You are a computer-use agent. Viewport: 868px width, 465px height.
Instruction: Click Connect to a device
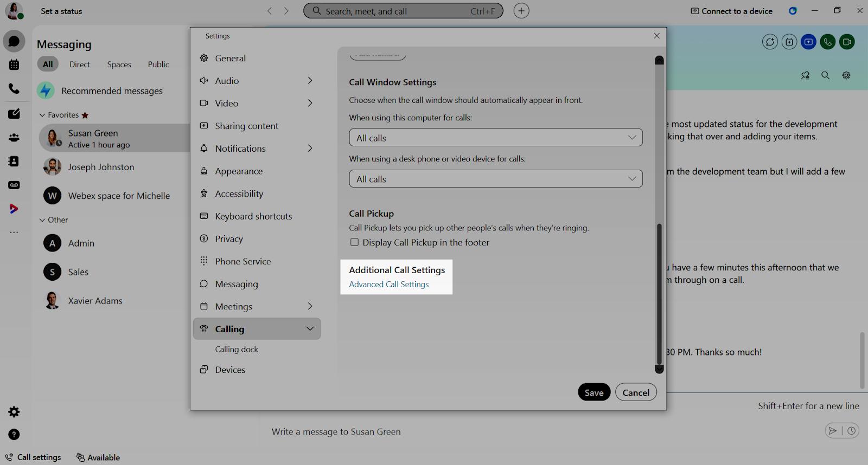[731, 11]
